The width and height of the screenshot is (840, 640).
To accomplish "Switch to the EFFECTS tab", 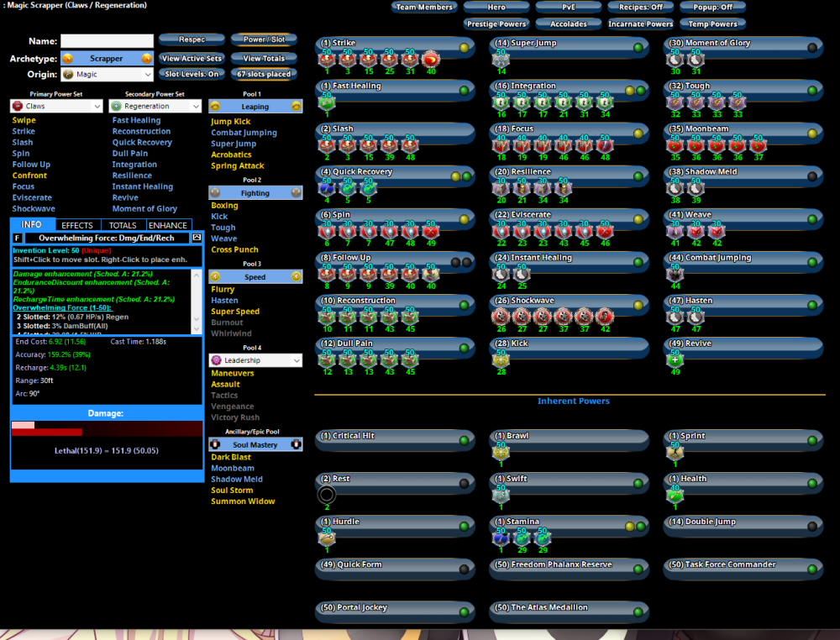I will (x=77, y=224).
